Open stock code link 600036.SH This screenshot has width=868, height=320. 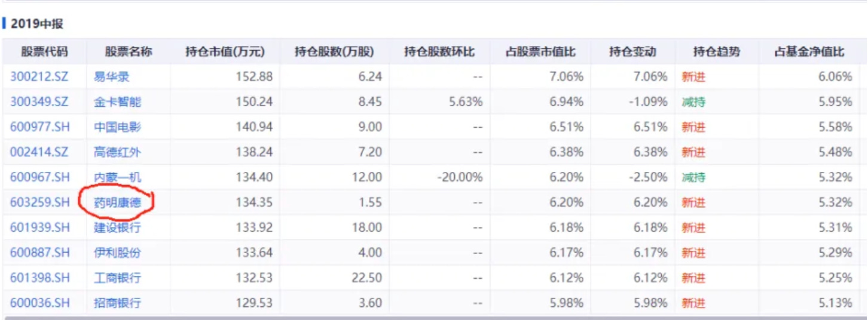tap(39, 303)
